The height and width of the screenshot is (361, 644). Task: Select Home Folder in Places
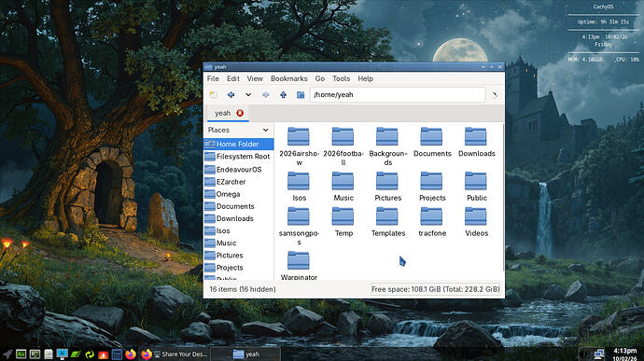point(239,145)
